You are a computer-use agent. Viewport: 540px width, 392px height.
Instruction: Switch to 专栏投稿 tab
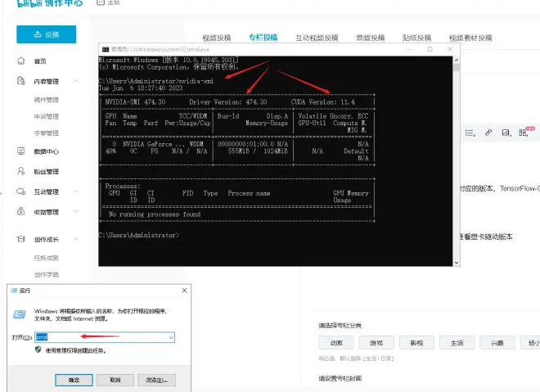click(263, 38)
